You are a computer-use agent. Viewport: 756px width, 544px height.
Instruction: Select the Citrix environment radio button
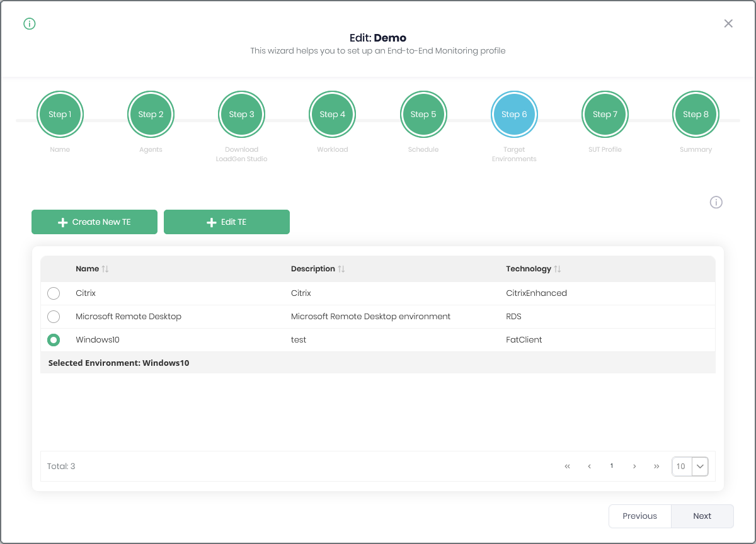(x=54, y=293)
